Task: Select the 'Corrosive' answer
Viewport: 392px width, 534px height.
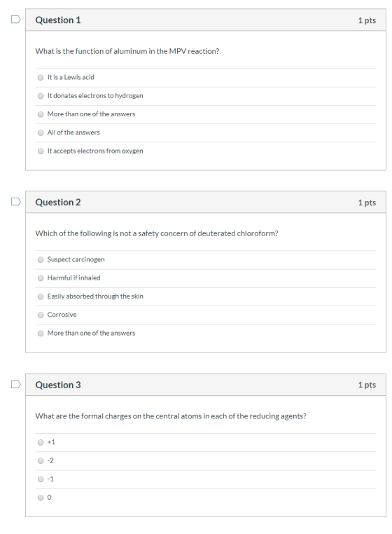Action: point(41,315)
